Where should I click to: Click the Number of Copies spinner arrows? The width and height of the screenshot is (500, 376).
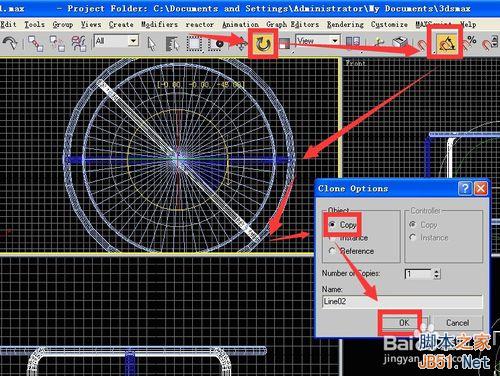click(437, 274)
